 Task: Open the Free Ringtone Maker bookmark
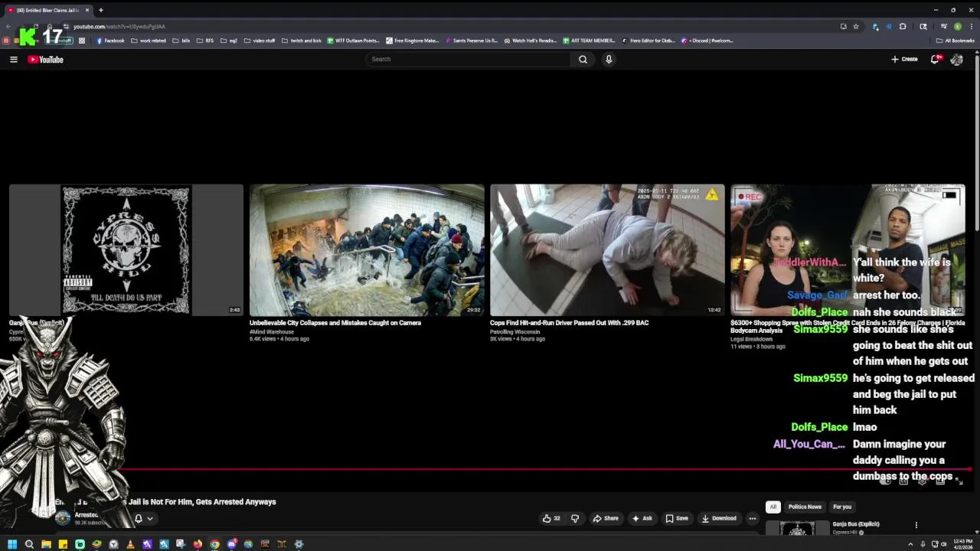click(x=412, y=41)
